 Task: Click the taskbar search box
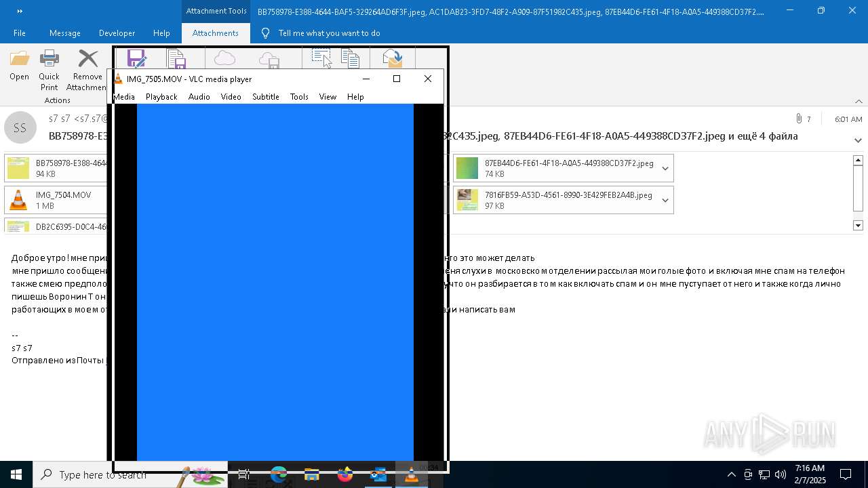pyautogui.click(x=130, y=474)
